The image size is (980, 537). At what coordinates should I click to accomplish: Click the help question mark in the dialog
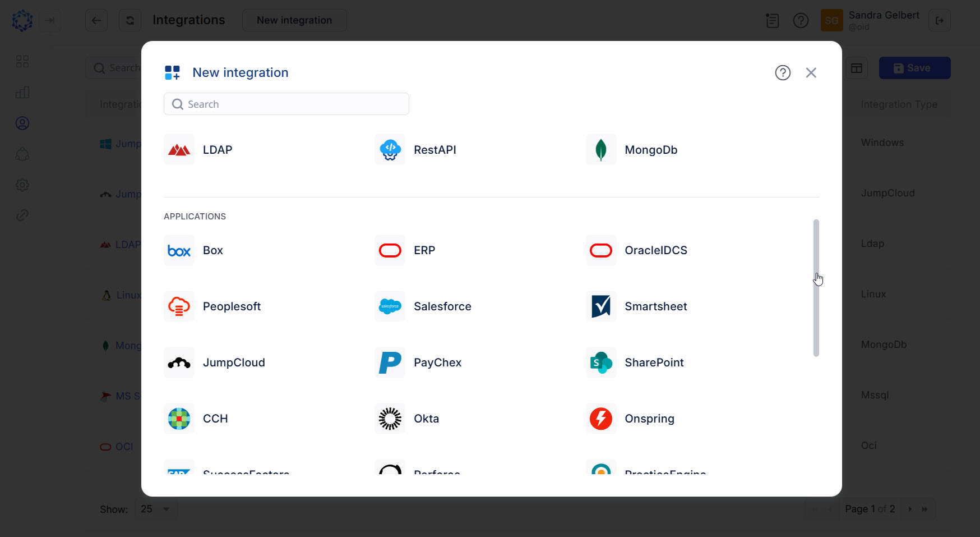click(783, 72)
